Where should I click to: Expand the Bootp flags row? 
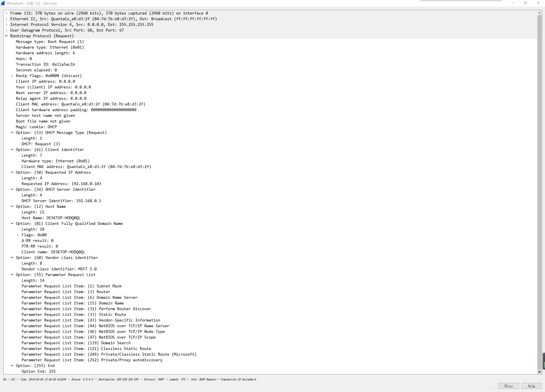(x=12, y=76)
